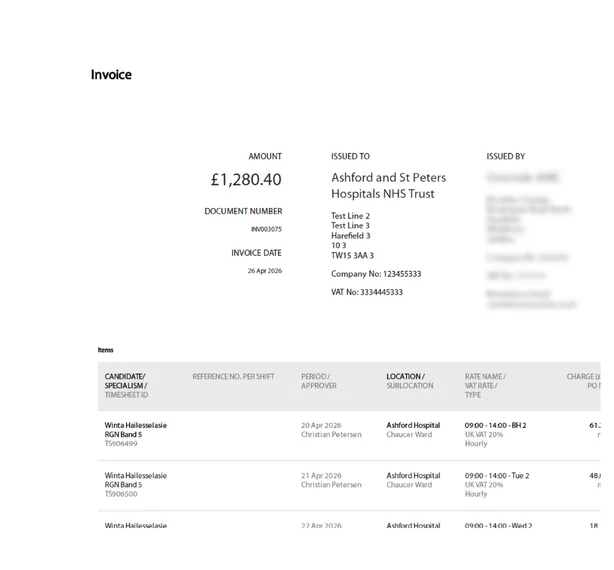The width and height of the screenshot is (614, 570).
Task: Click address line Harefield 3
Action: coord(350,236)
